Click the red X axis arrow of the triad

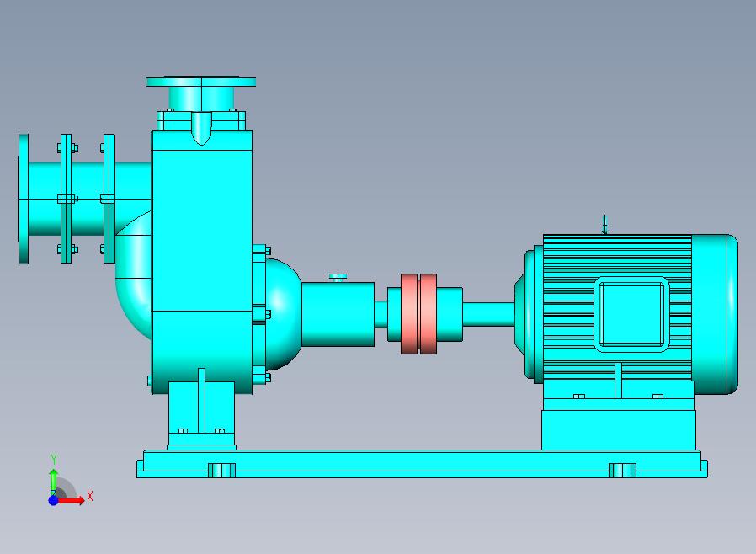(72, 500)
